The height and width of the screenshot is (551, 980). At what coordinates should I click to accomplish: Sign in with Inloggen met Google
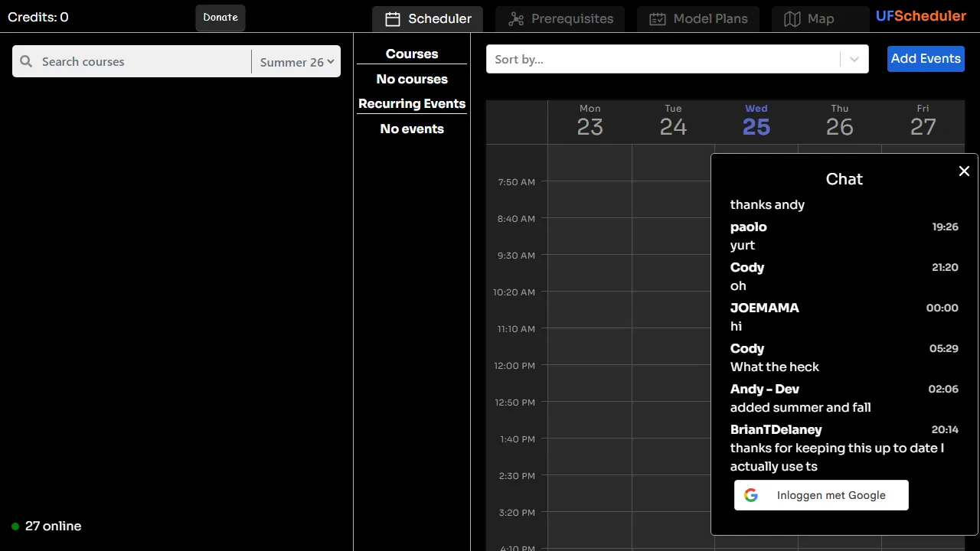click(821, 494)
